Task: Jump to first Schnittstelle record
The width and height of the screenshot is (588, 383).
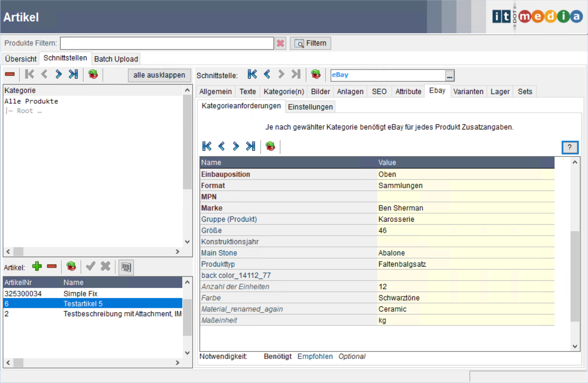Action: pyautogui.click(x=252, y=75)
